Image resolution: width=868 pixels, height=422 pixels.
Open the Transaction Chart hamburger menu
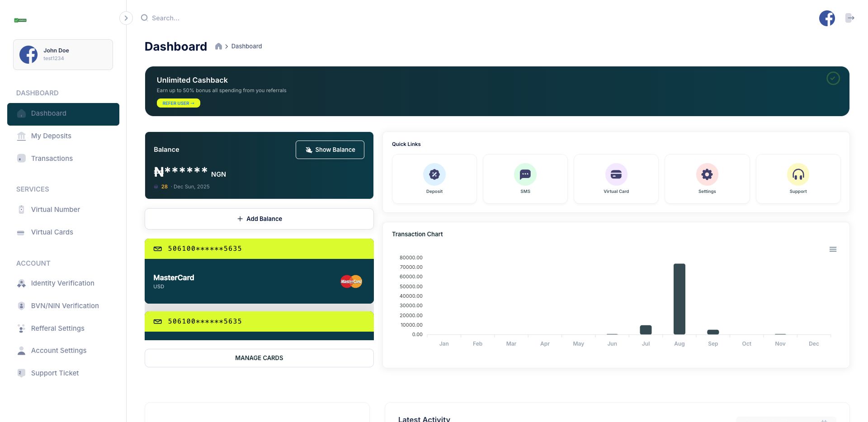833,249
